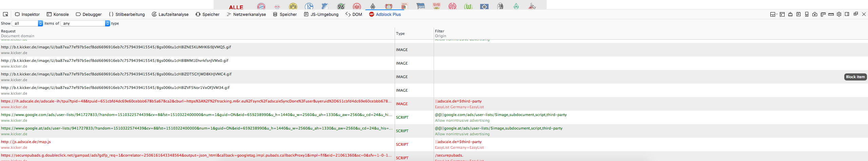Select the RB Leipzig club logo
Image resolution: width=868 pixels, height=161 pixels.
pos(277,6)
